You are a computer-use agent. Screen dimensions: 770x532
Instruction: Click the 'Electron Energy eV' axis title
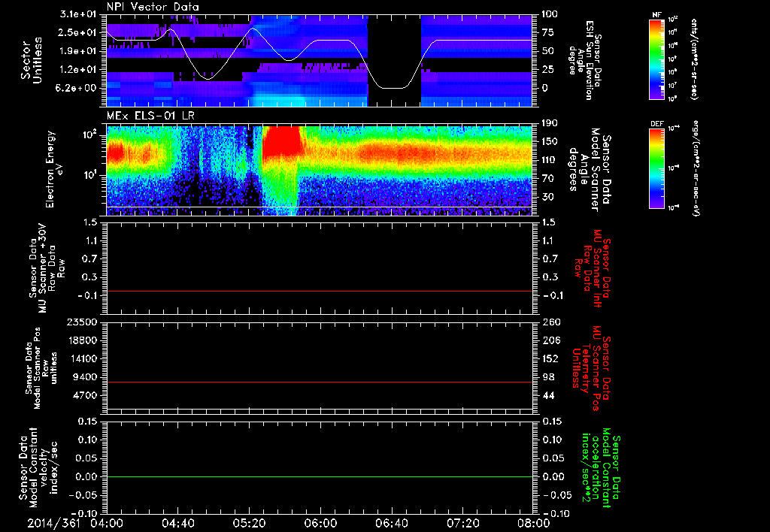[x=55, y=169]
